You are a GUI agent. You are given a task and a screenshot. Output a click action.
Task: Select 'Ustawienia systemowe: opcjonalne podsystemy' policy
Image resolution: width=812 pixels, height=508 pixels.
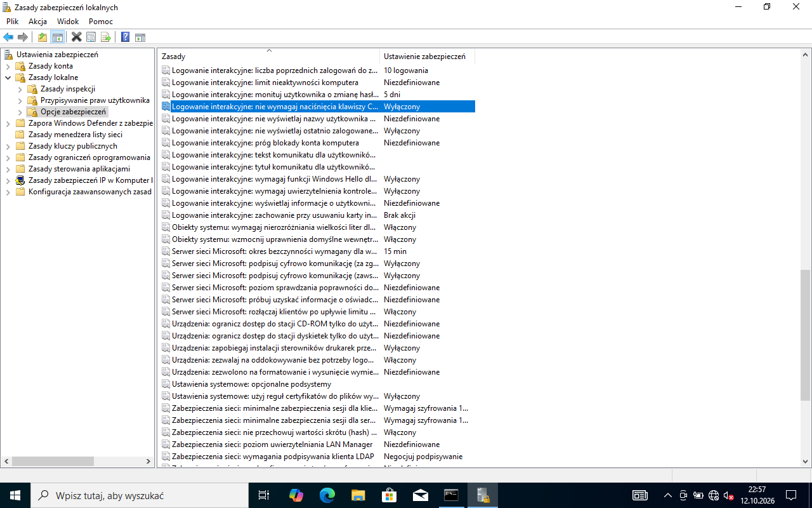click(251, 384)
